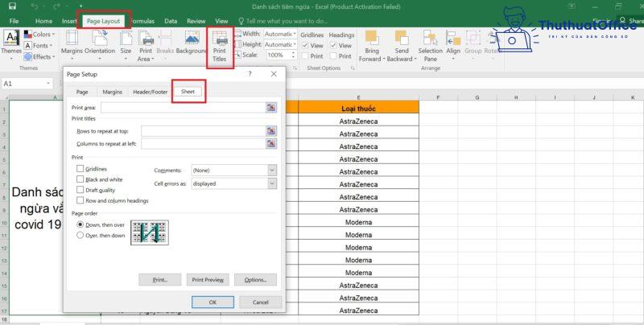This screenshot has height=325, width=644.
Task: Confirm Page Setup with OK
Action: click(213, 302)
